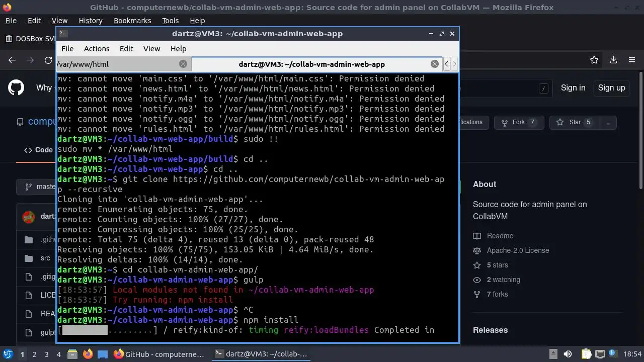This screenshot has width=644, height=362.
Task: Bookmark this page with the star icon
Action: point(594,60)
